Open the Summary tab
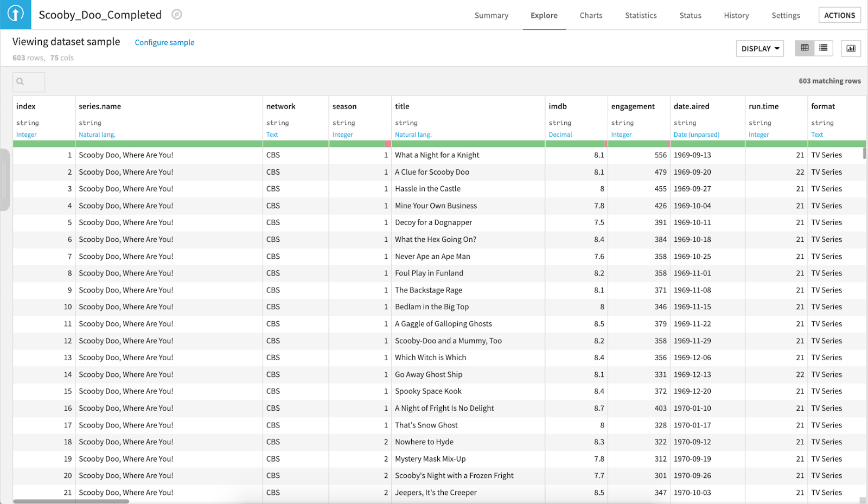Image resolution: width=868 pixels, height=504 pixels. click(x=492, y=15)
